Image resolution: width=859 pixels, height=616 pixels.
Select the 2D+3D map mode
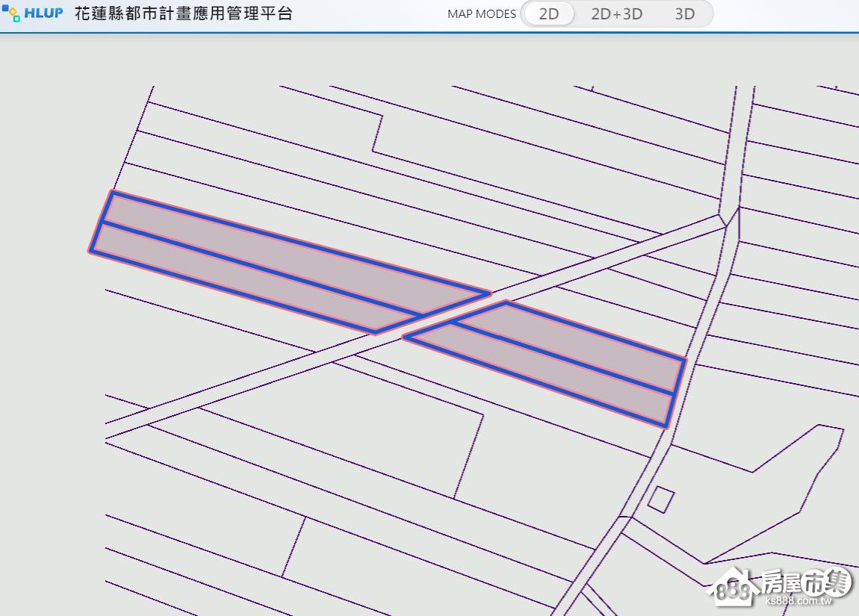pyautogui.click(x=616, y=13)
